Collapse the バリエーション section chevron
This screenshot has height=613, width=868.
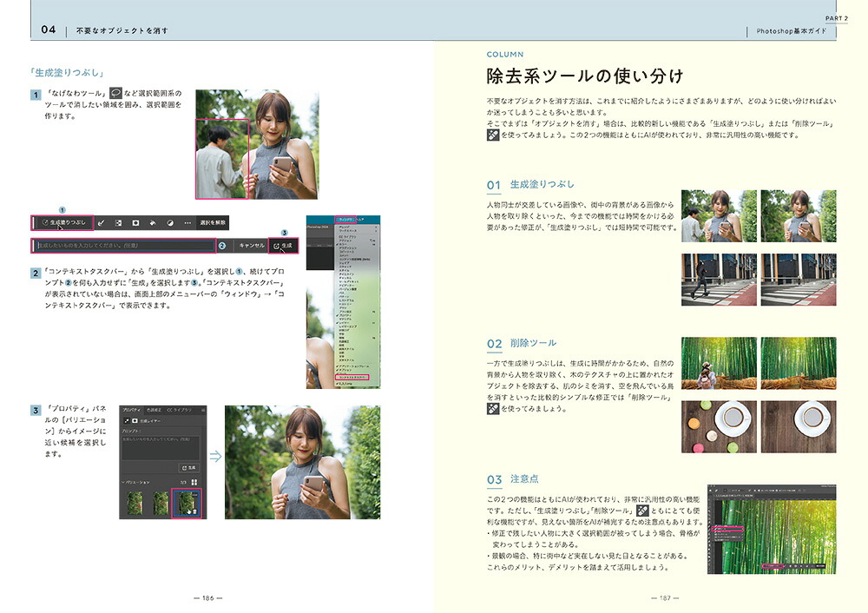123,482
